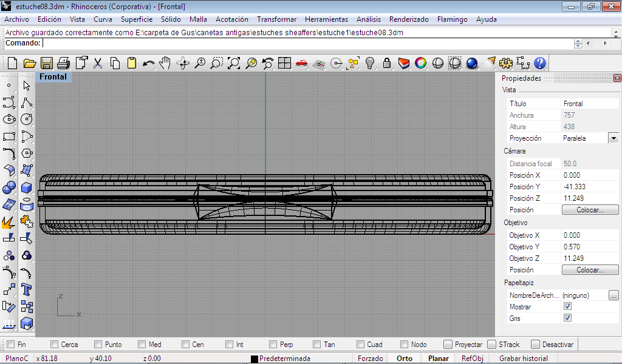
Task: Click the lock padlock icon
Action: tap(386, 63)
